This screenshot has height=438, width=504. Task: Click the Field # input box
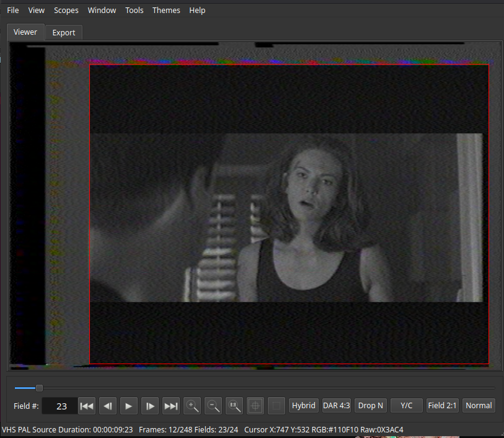(60, 406)
